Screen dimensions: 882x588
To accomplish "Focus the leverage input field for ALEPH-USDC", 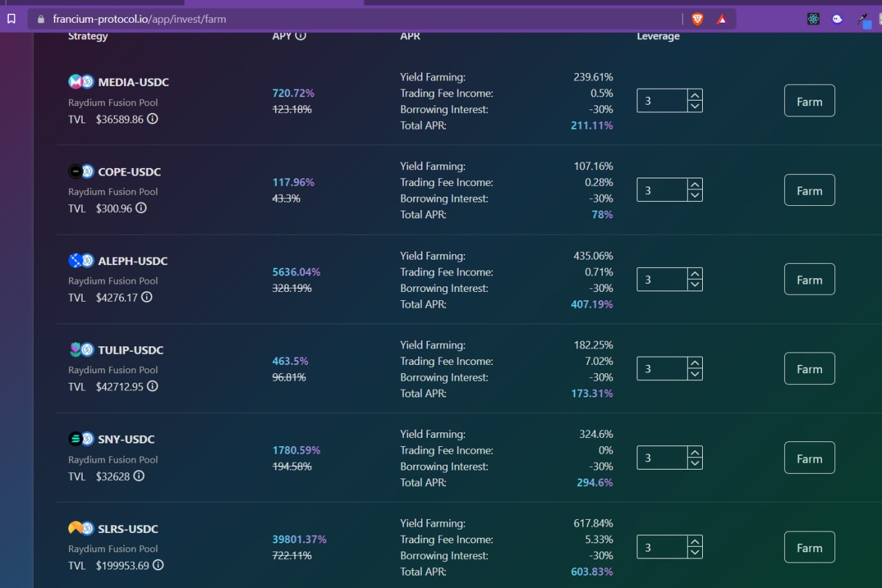I will (662, 280).
